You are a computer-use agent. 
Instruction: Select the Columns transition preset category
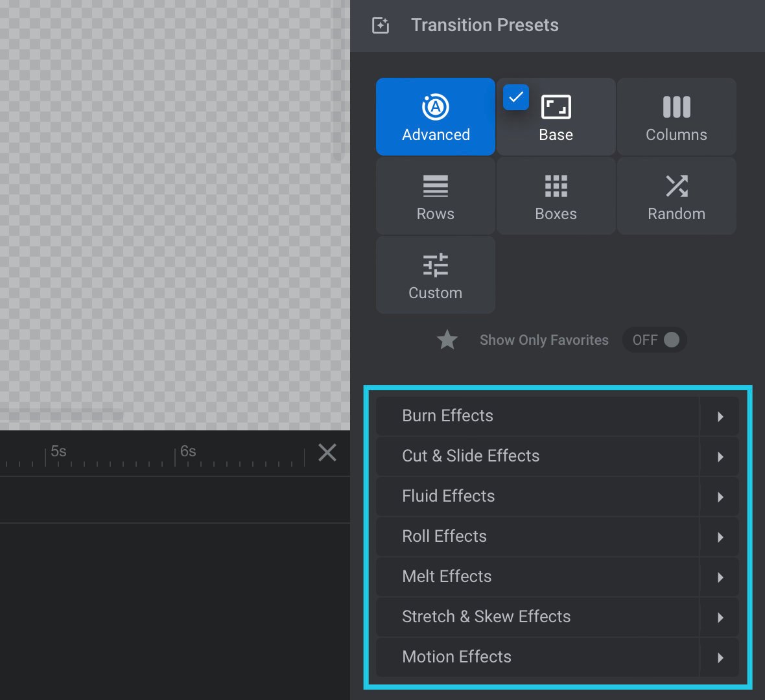click(x=676, y=117)
